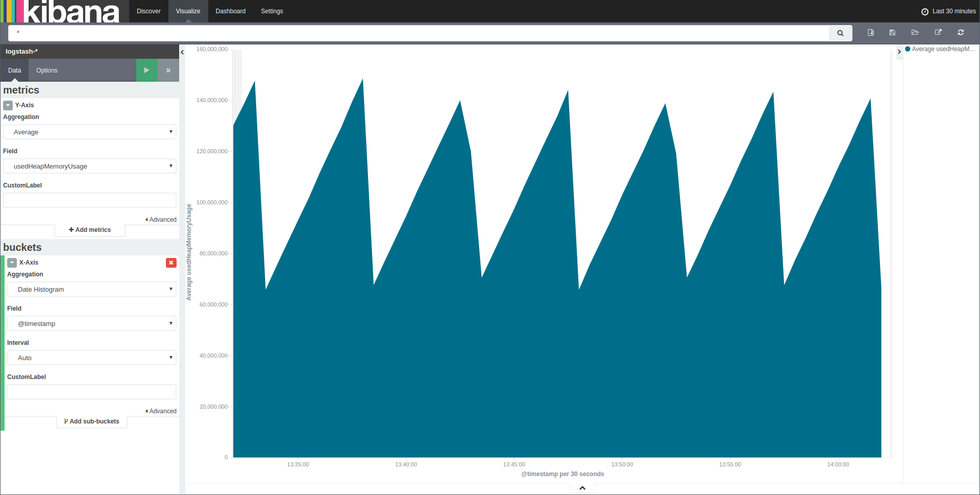
Task: Save the visualization using the floppy icon
Action: coord(892,33)
